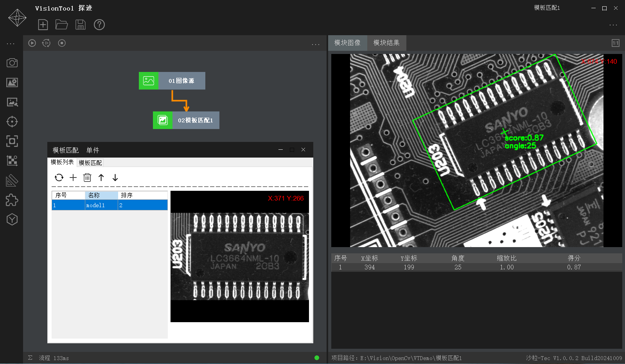625x364 pixels.
Task: Add a new template plus icon
Action: pyautogui.click(x=73, y=178)
